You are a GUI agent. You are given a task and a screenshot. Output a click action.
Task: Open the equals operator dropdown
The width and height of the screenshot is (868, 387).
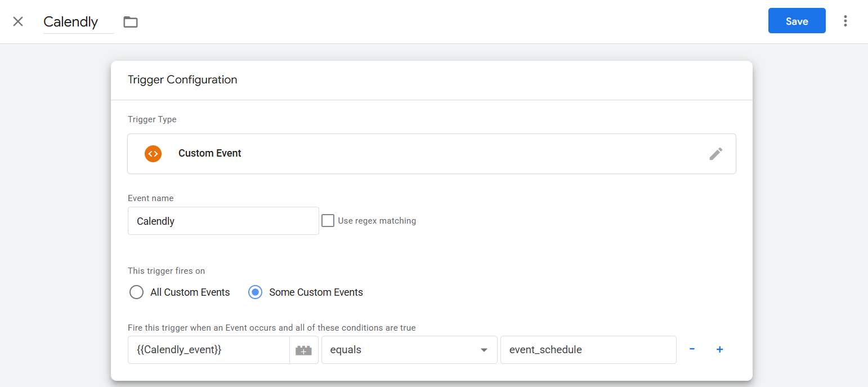tap(402, 350)
